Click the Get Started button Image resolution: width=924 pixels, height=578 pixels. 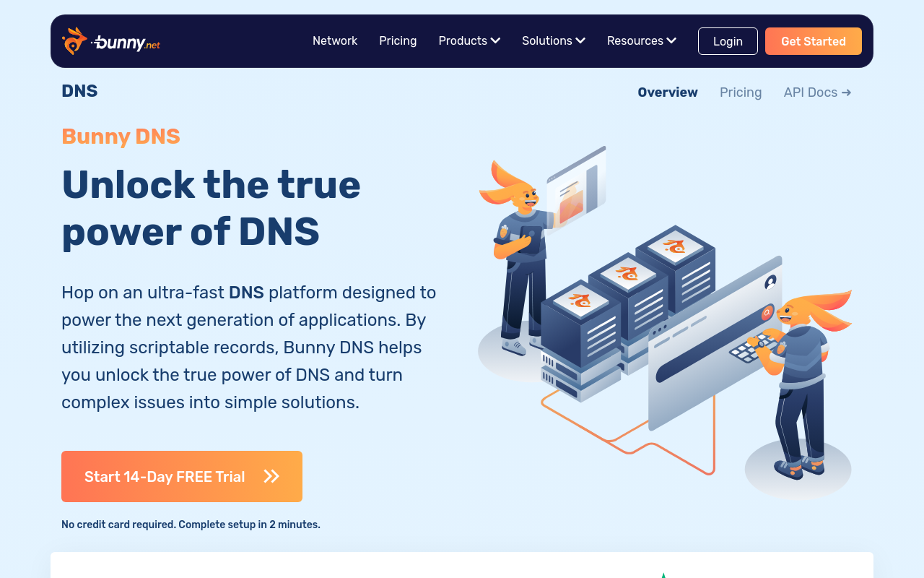tap(814, 41)
